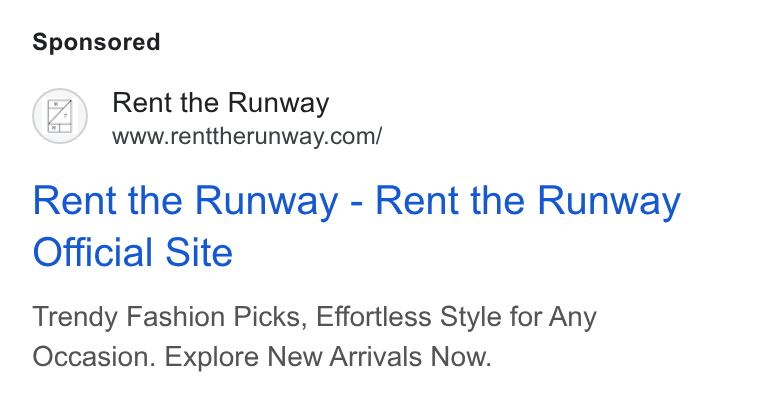The image size is (760, 398).
Task: Select the word Occasion in the description
Action: pos(94,357)
